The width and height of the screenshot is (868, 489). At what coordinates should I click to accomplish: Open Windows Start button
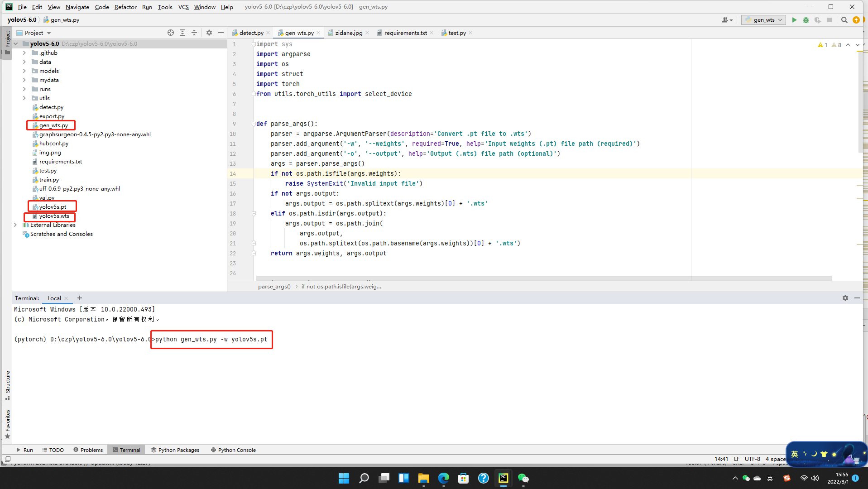(x=344, y=478)
